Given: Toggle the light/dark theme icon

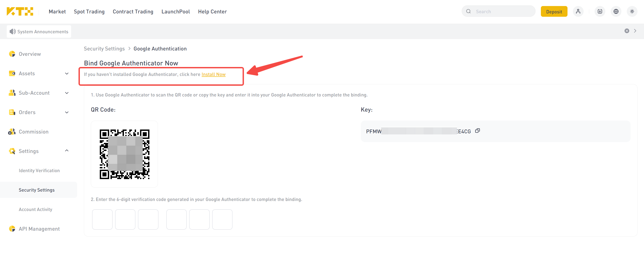Looking at the screenshot, I should coord(632,11).
